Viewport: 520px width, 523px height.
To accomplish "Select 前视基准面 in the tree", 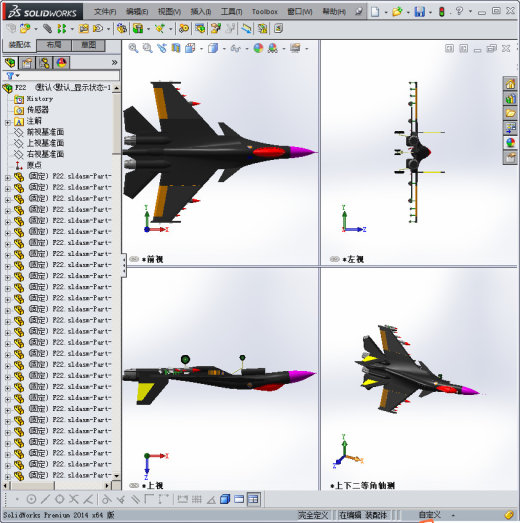I will [x=45, y=132].
